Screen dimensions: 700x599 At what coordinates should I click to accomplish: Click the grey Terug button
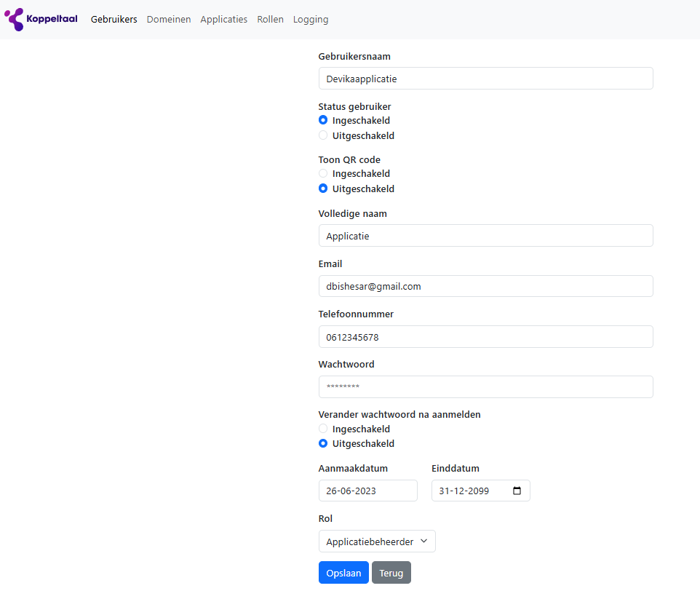(391, 573)
